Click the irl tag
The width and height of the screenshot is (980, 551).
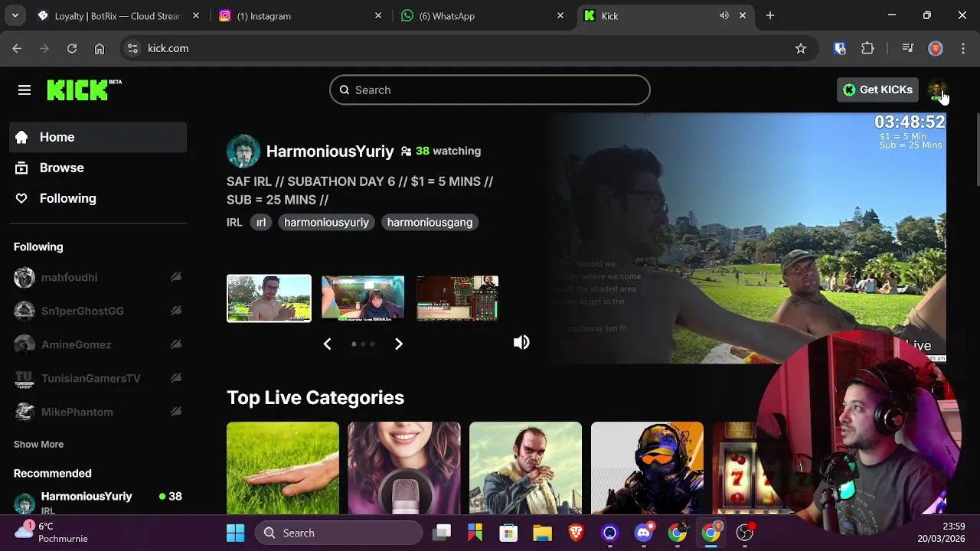point(261,222)
